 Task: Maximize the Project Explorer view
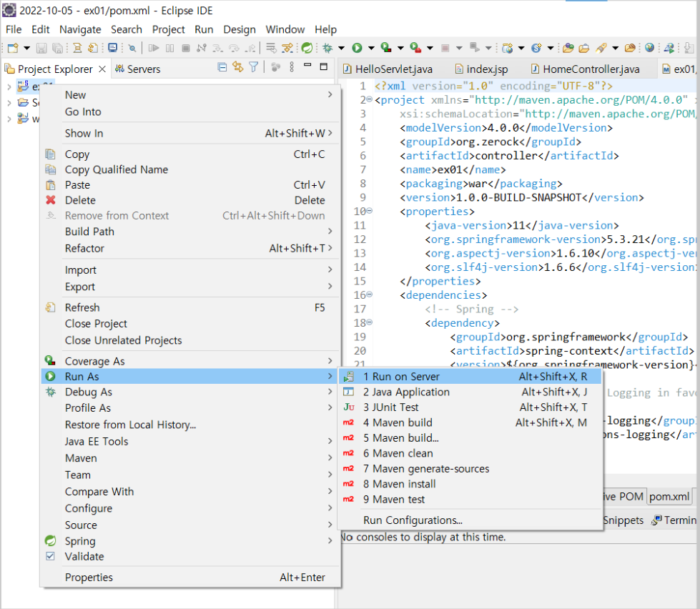coord(324,67)
